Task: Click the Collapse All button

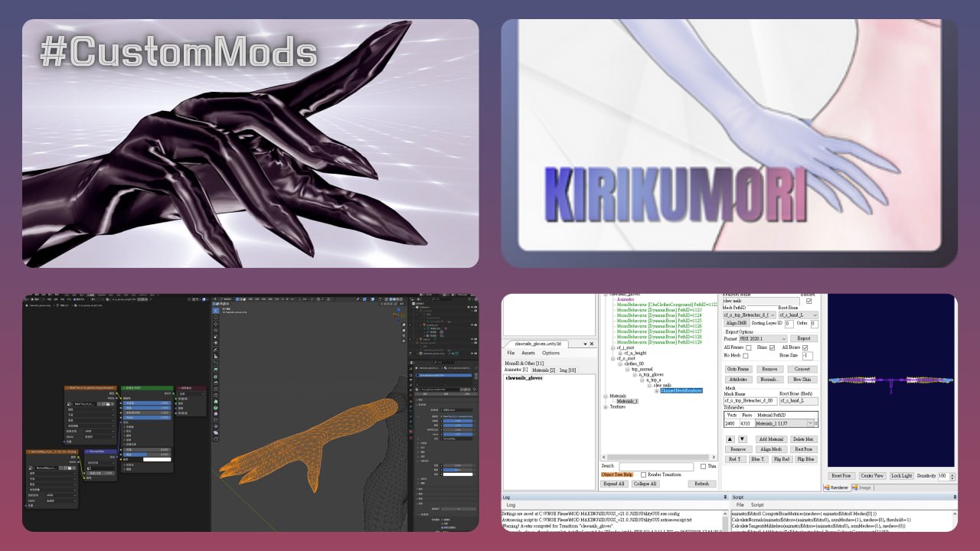Action: (645, 484)
